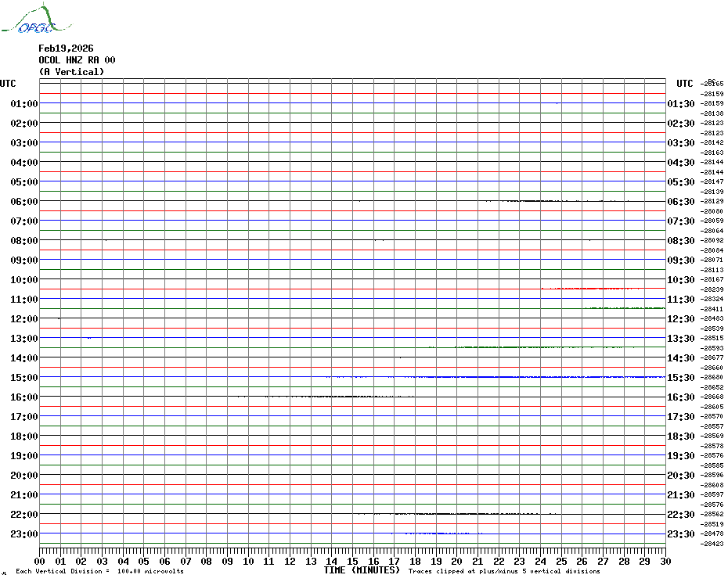Click the 20:30 label on right axis
728x582 pixels.
point(679,476)
